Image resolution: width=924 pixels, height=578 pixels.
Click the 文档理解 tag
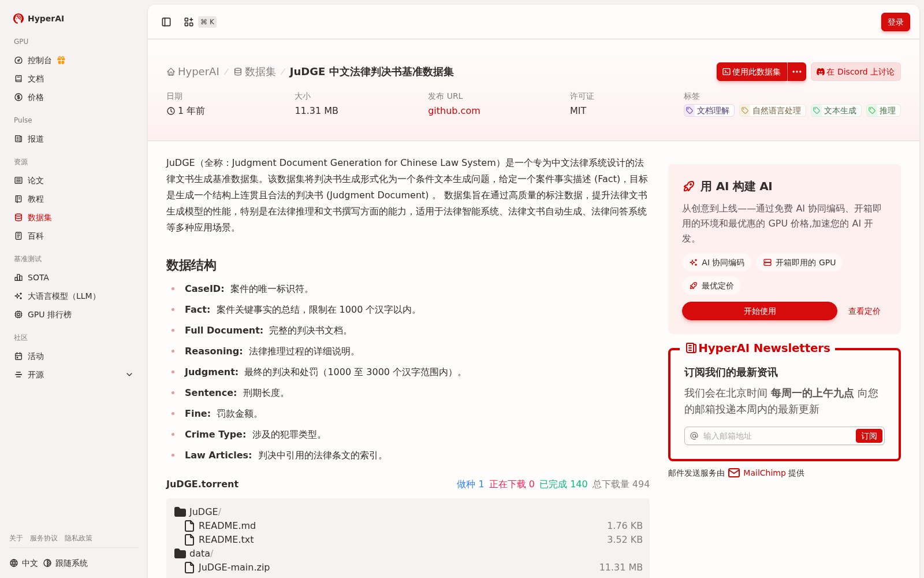[x=709, y=110]
